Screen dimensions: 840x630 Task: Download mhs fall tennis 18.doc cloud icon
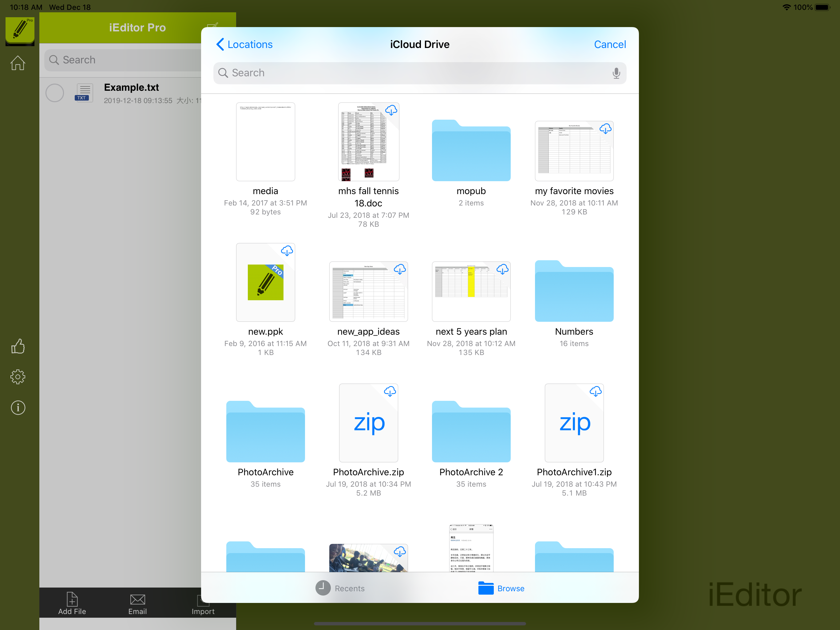tap(391, 110)
